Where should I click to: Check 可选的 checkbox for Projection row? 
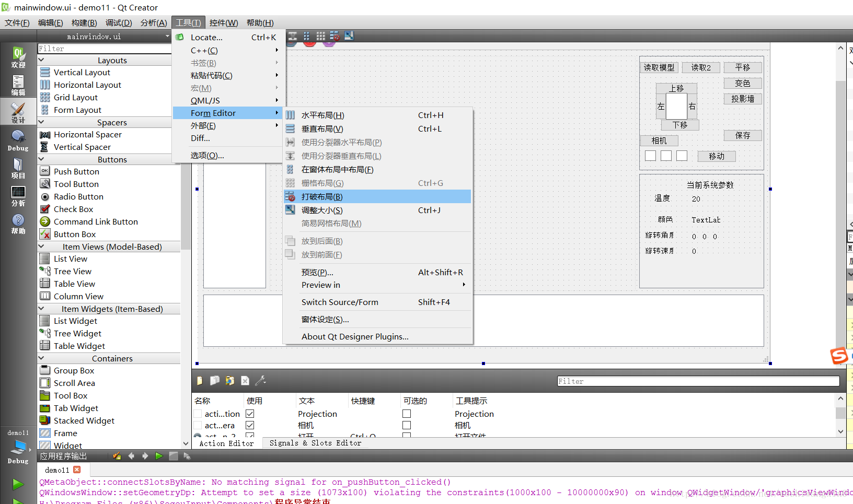coord(407,414)
